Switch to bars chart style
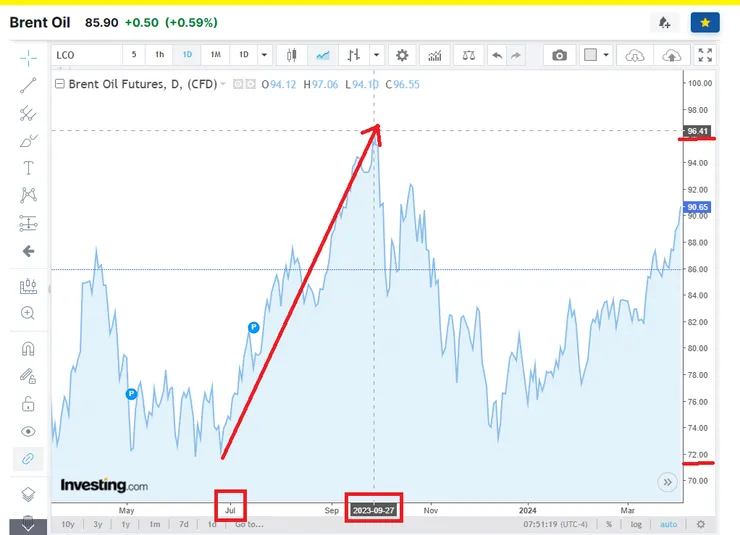 (x=354, y=55)
